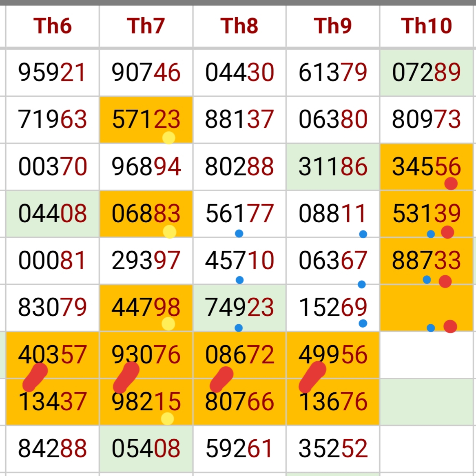This screenshot has height=476, width=476.
Task: Click the Th10 column header
Action: [427, 26]
